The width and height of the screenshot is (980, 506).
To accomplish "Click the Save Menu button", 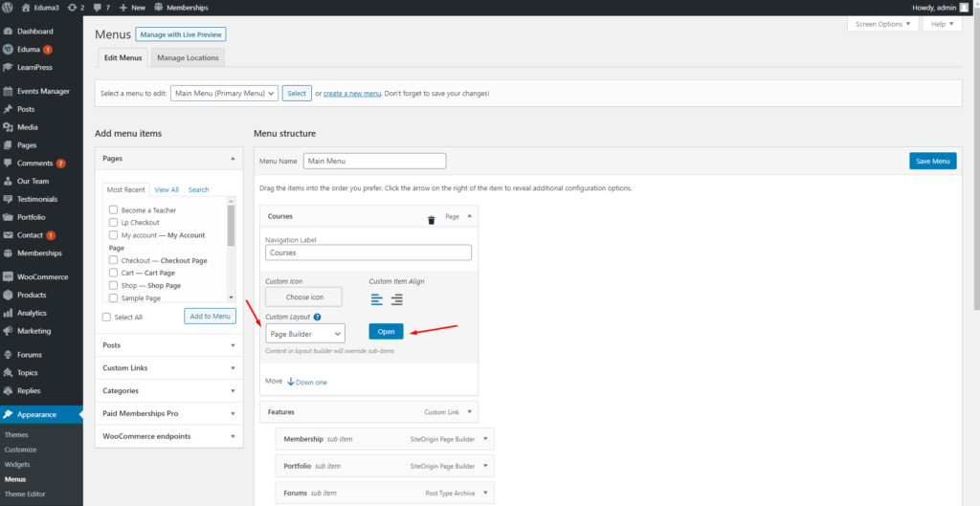I will point(932,161).
